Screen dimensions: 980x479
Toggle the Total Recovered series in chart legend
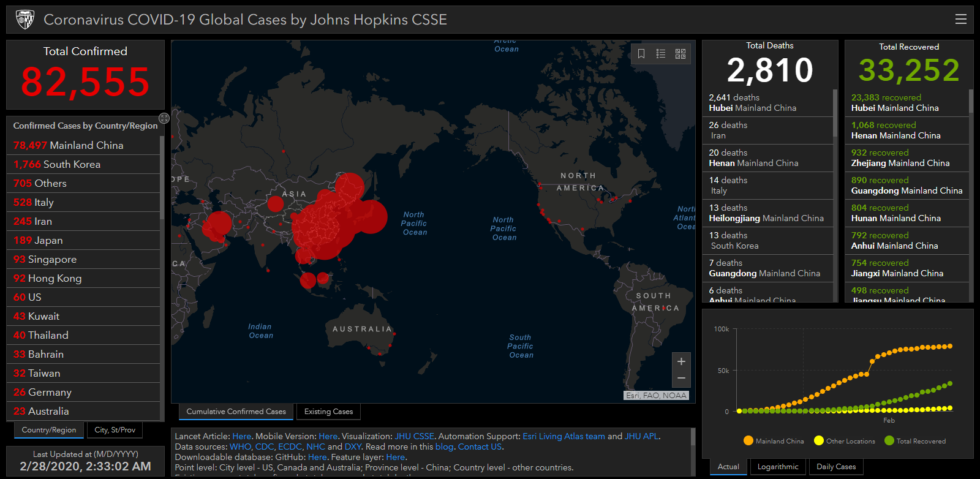915,441
